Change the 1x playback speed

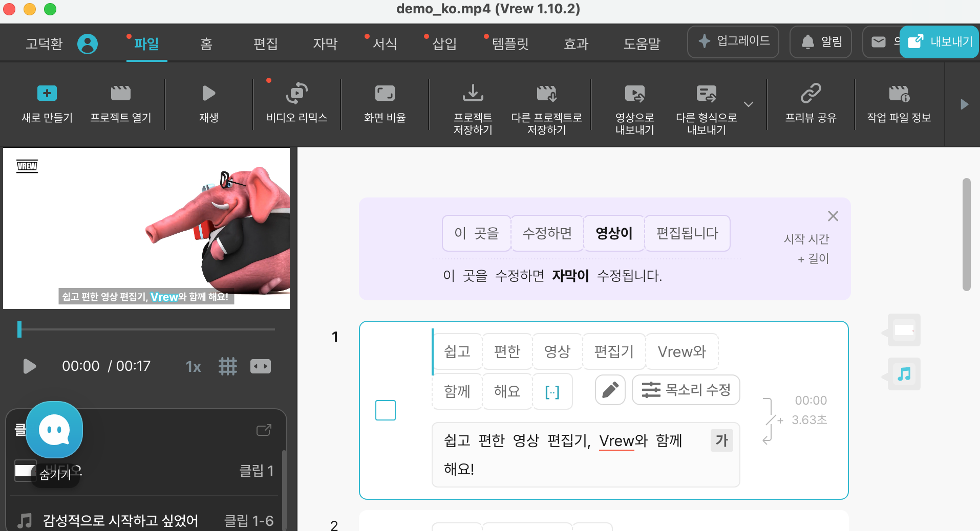tap(193, 367)
